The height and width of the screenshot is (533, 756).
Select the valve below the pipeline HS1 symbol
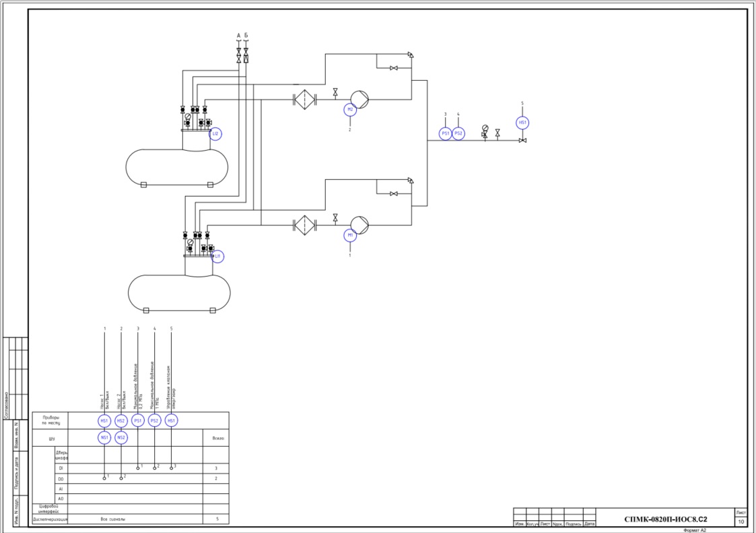(522, 141)
